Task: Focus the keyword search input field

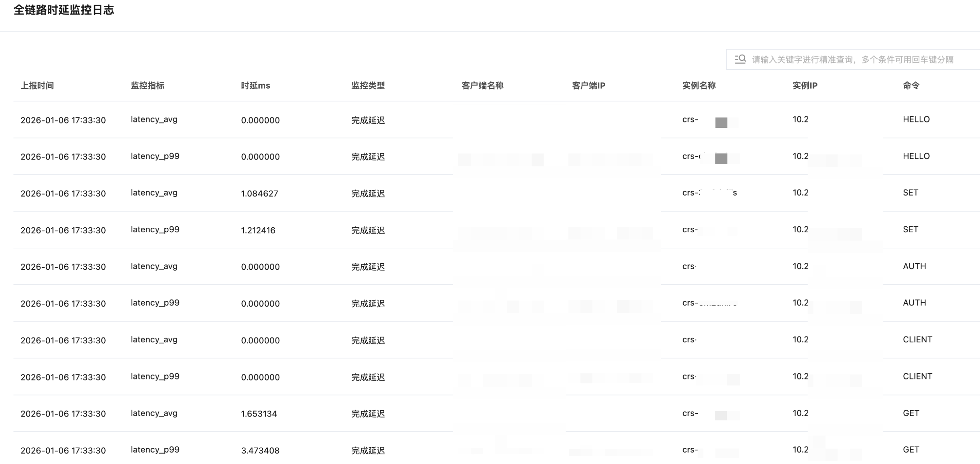Action: (x=852, y=59)
